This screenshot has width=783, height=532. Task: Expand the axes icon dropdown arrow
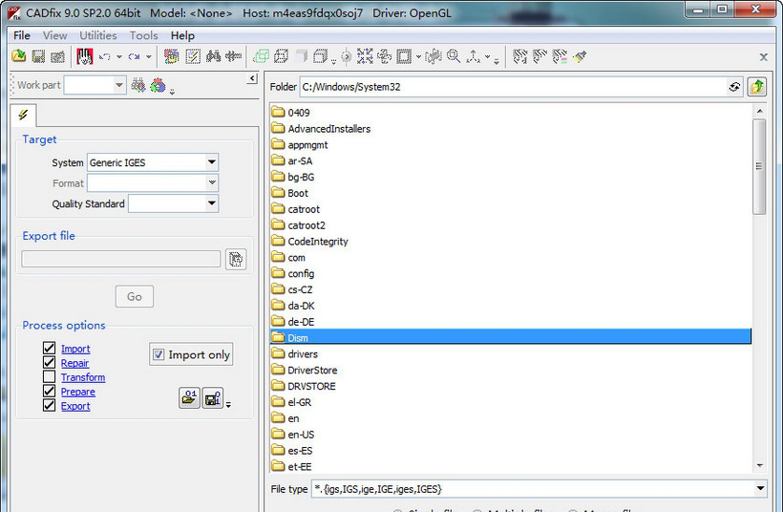pos(487,57)
